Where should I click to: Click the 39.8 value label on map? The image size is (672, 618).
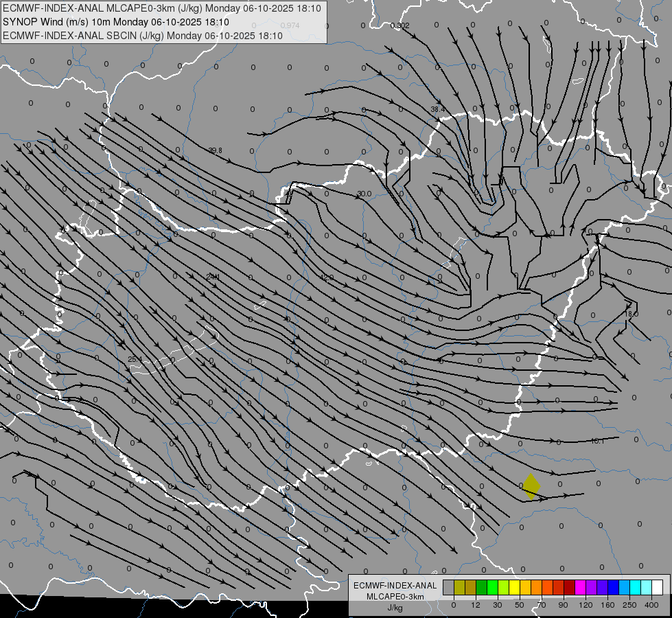click(215, 150)
